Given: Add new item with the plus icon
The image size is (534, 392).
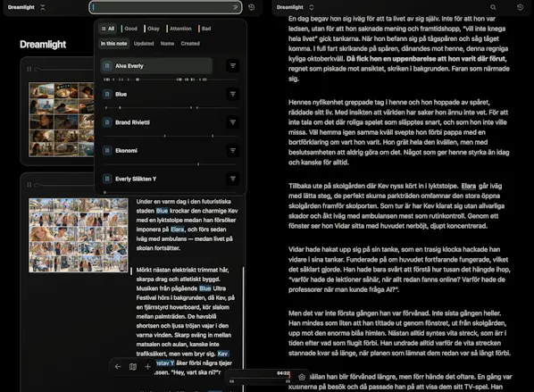Looking at the screenshot, I should click(x=147, y=367).
